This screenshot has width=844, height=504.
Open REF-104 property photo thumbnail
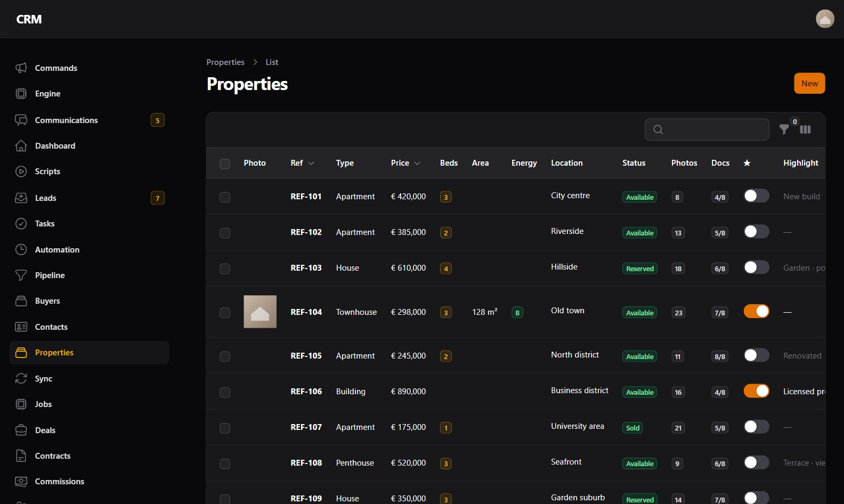[260, 312]
